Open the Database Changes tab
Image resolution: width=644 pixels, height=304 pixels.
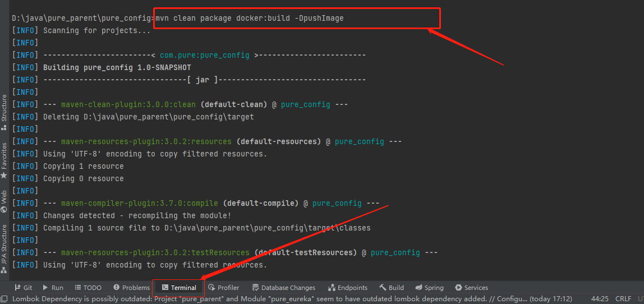[x=283, y=288]
